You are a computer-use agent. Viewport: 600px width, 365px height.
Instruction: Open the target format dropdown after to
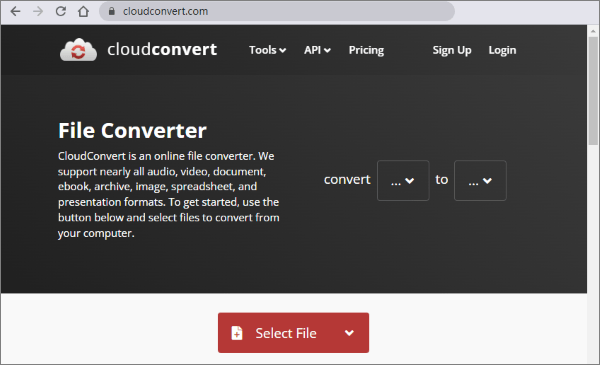tap(480, 180)
